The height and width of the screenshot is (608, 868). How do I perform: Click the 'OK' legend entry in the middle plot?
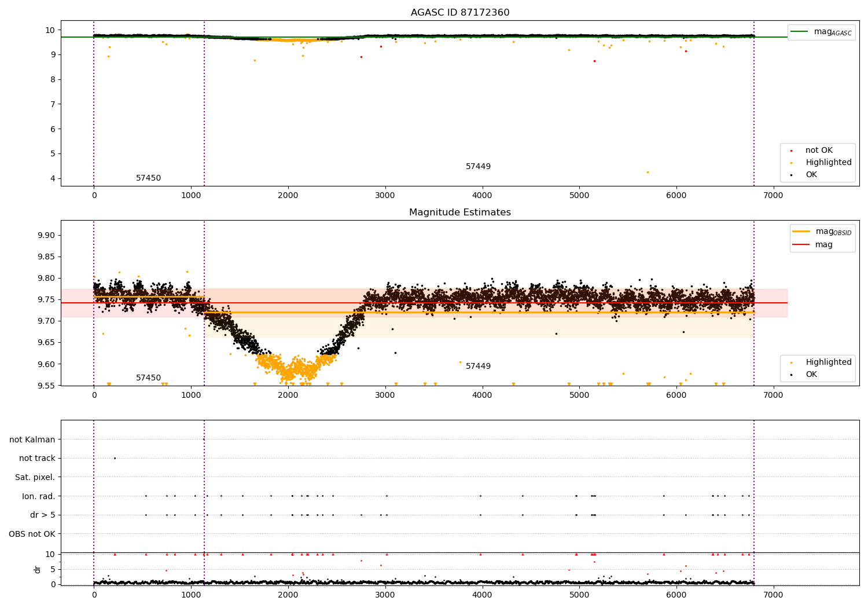[804, 375]
